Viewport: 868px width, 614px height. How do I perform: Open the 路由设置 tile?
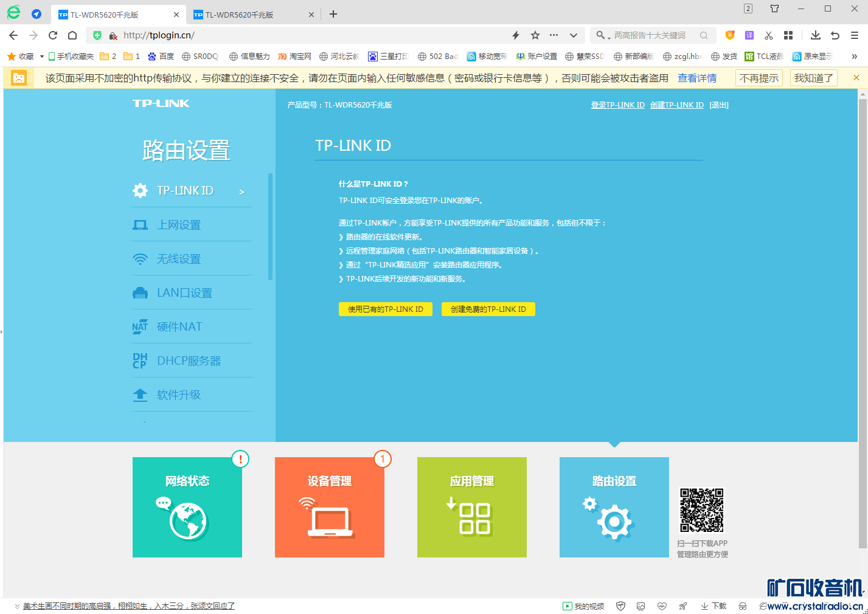pos(614,507)
